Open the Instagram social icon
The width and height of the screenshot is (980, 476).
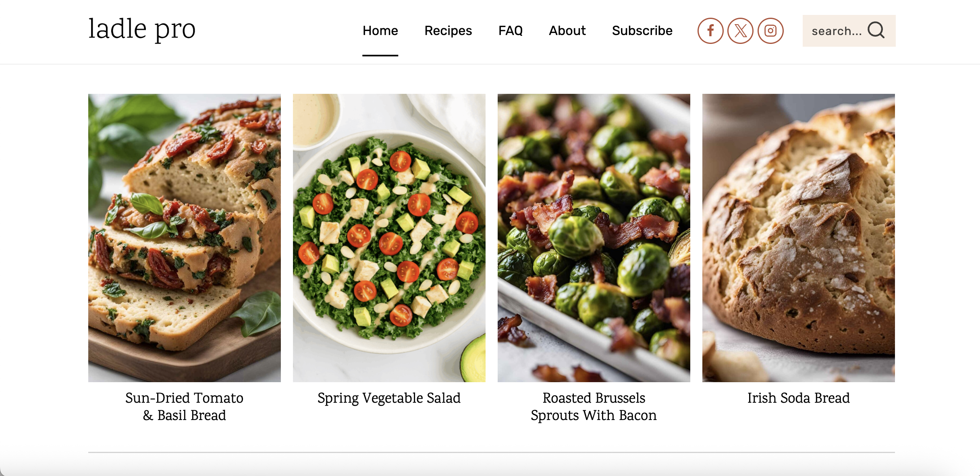(x=770, y=31)
